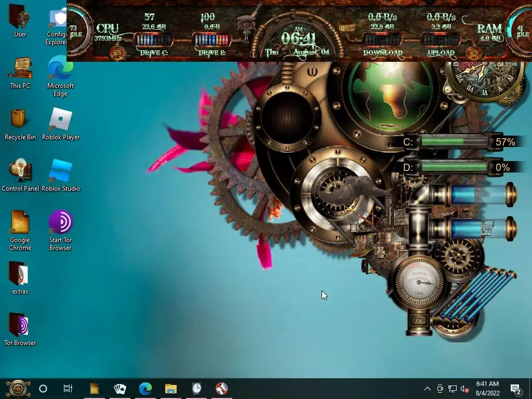
Task: Launch Microsoft Edge from the desktop shortcut
Action: coord(60,76)
